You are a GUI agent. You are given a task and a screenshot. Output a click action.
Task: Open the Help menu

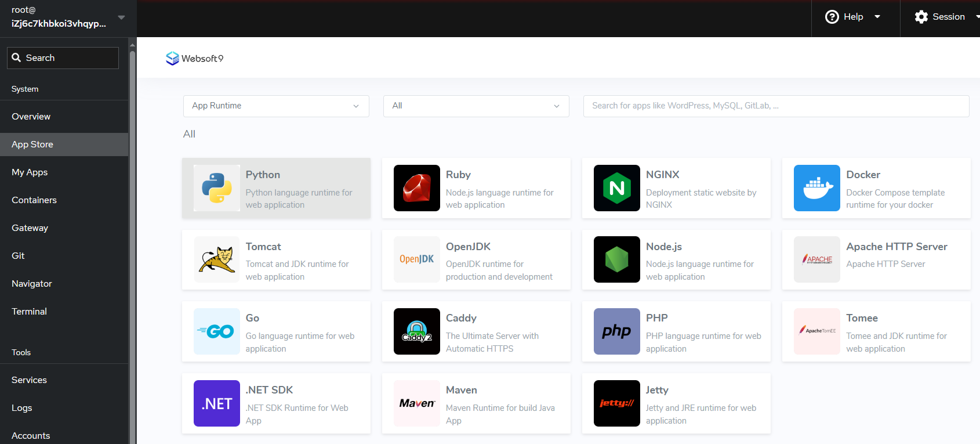[x=853, y=17]
